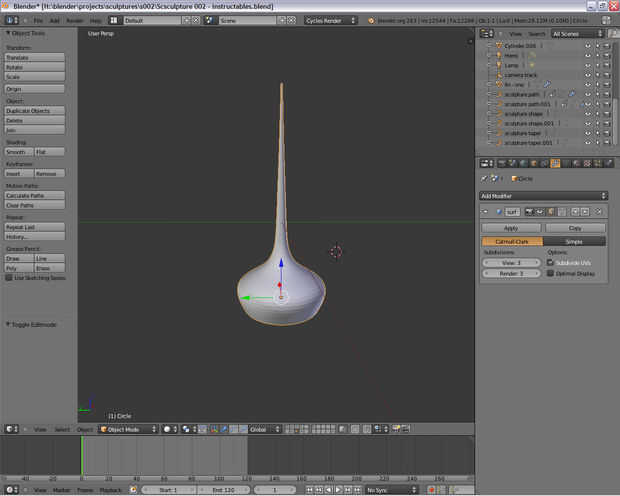620x496 pixels.
Task: Click the wrench modifier icon on sculpture path row
Action: (x=571, y=94)
